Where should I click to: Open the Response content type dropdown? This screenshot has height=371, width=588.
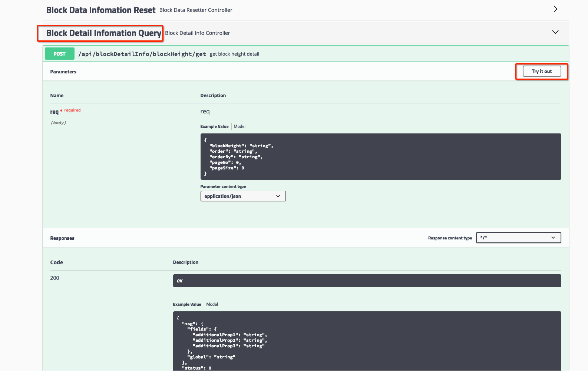coord(518,238)
